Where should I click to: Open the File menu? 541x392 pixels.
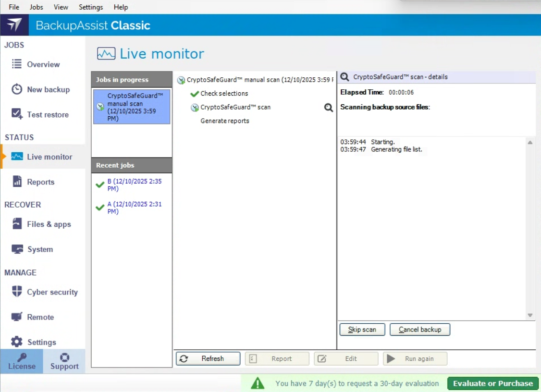14,7
